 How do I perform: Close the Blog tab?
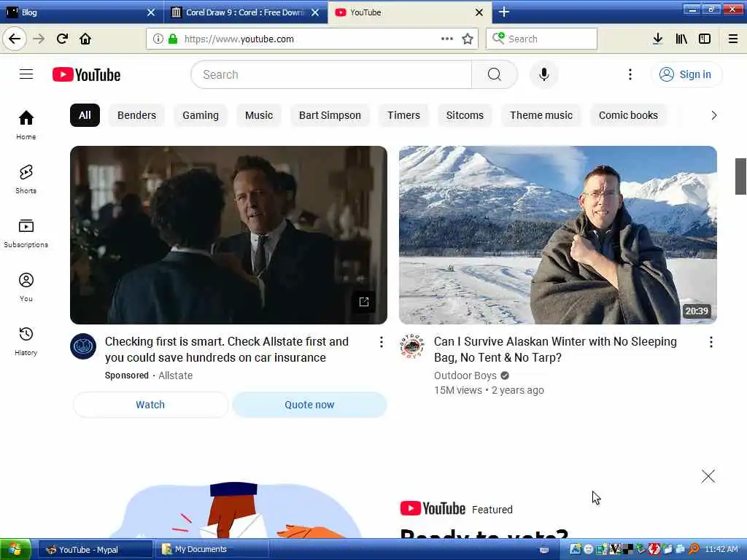click(151, 12)
